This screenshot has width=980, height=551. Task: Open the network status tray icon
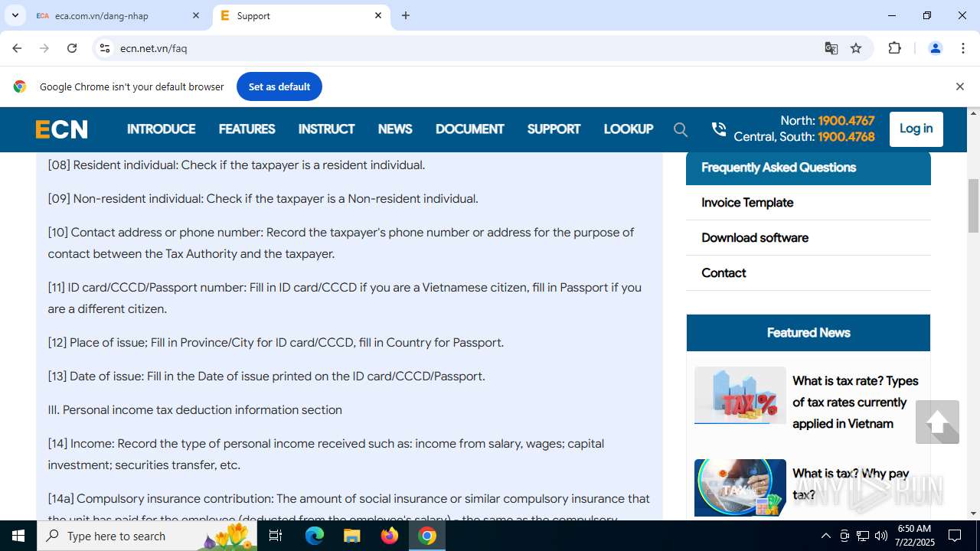[863, 536]
